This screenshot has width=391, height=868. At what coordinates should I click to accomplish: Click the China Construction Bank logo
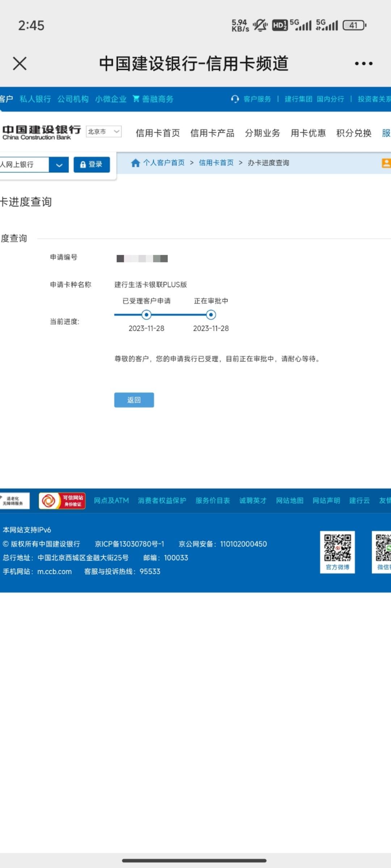tap(41, 132)
